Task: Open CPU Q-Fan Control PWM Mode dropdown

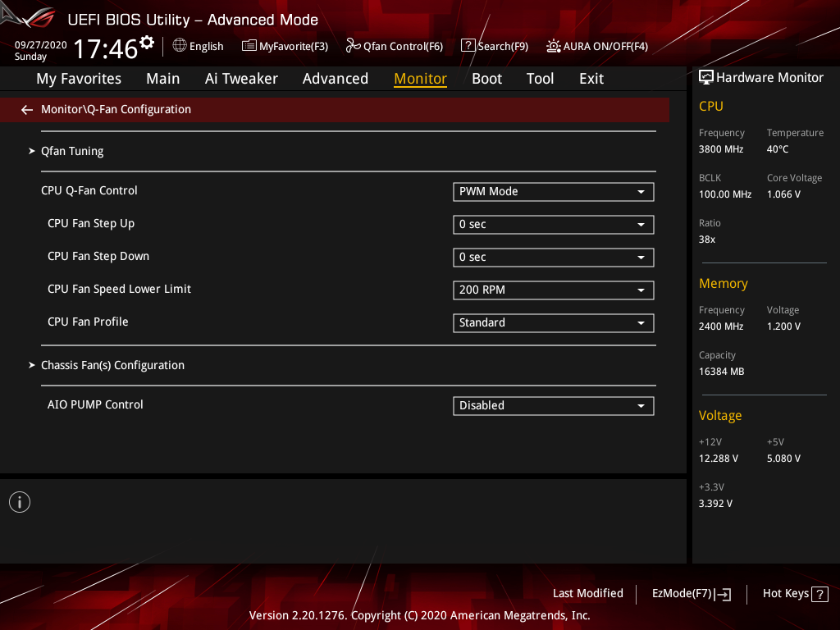Action: coord(554,192)
